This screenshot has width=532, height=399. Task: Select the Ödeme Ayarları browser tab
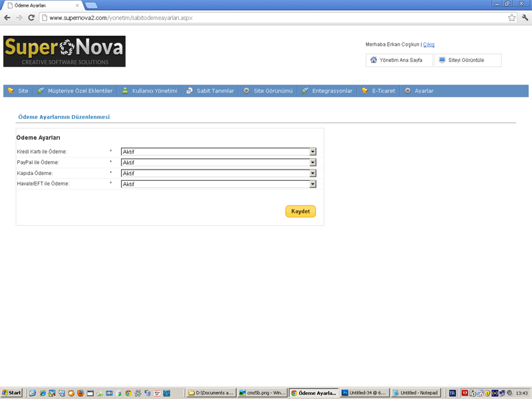43,5
